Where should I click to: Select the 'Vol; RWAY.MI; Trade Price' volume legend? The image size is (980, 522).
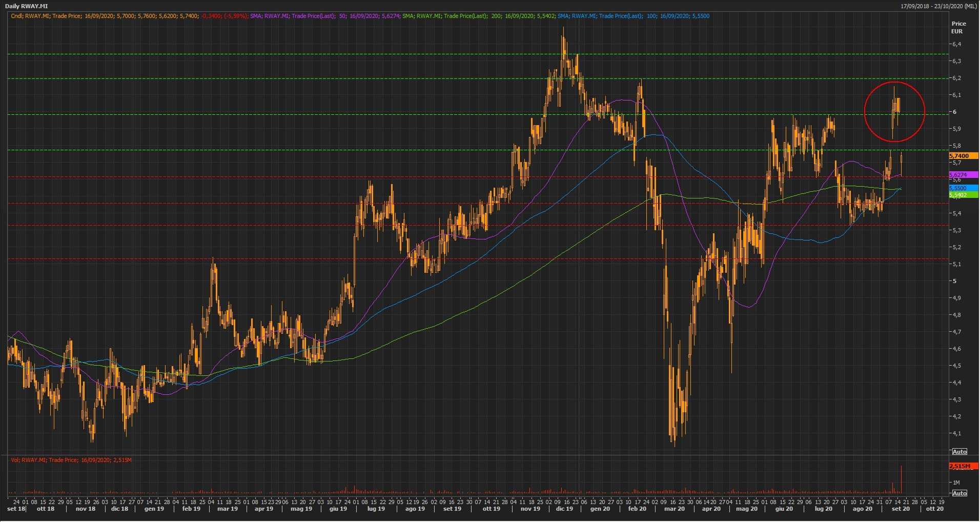[45, 460]
